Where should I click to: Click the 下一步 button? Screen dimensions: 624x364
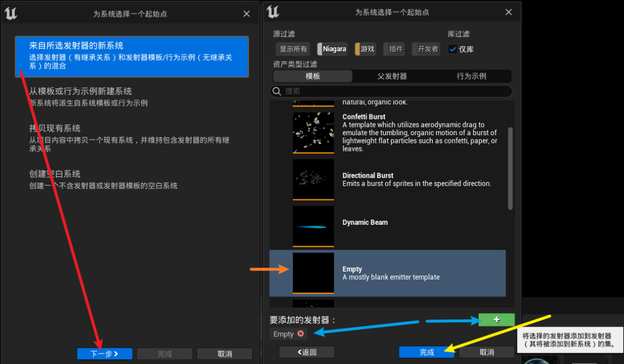click(104, 353)
